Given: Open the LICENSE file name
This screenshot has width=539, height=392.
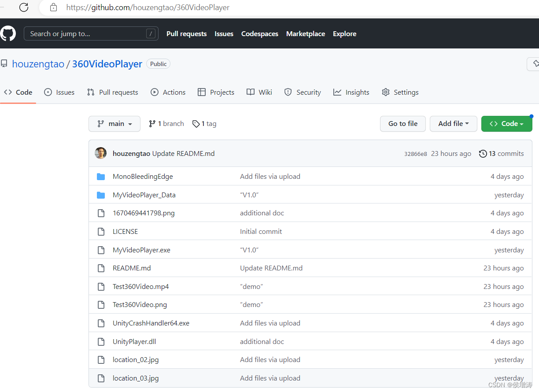Looking at the screenshot, I should pos(126,232).
